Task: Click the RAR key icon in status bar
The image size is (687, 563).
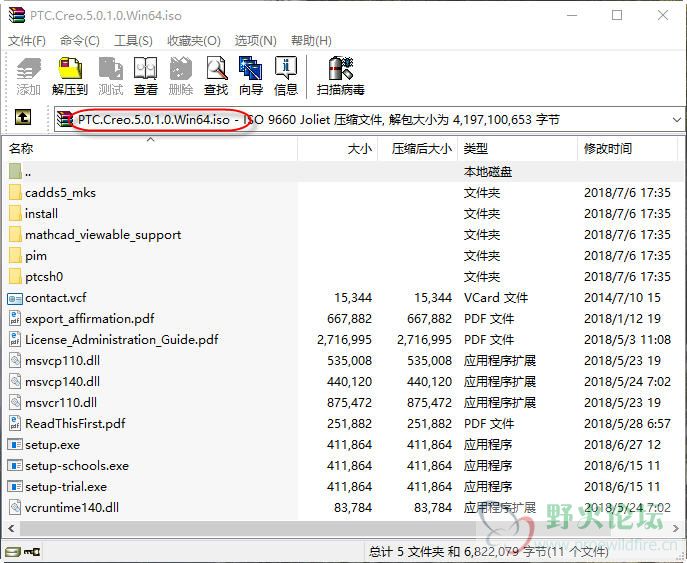Action: point(32,552)
